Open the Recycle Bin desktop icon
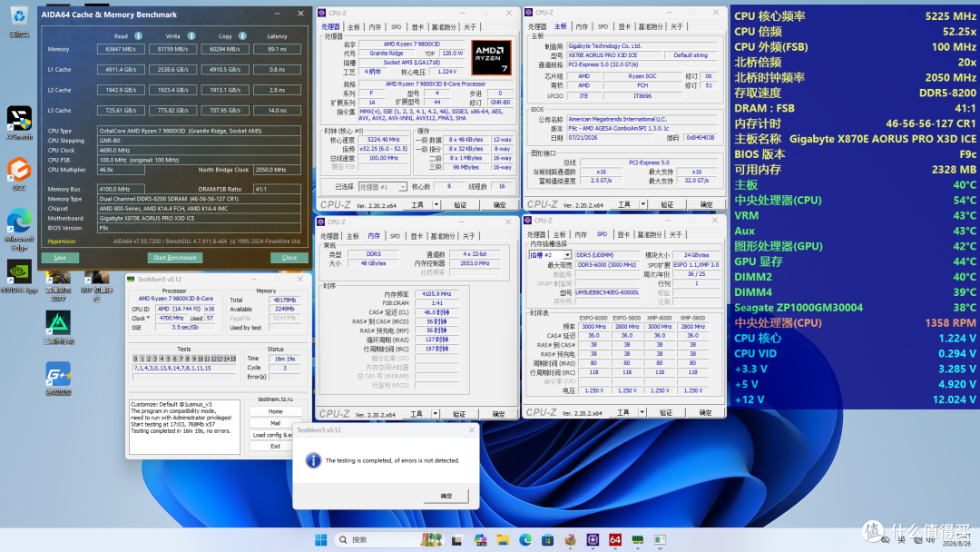Screen dimensions: 980x552 pyautogui.click(x=19, y=21)
